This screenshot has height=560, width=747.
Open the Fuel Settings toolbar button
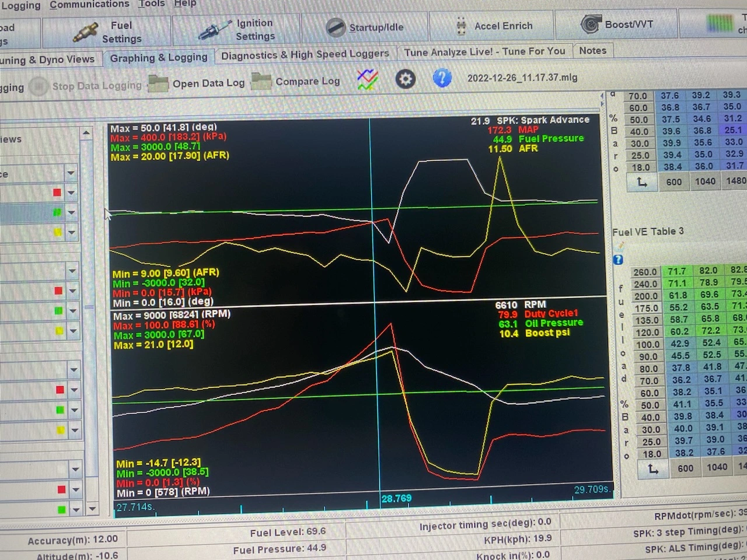(107, 32)
